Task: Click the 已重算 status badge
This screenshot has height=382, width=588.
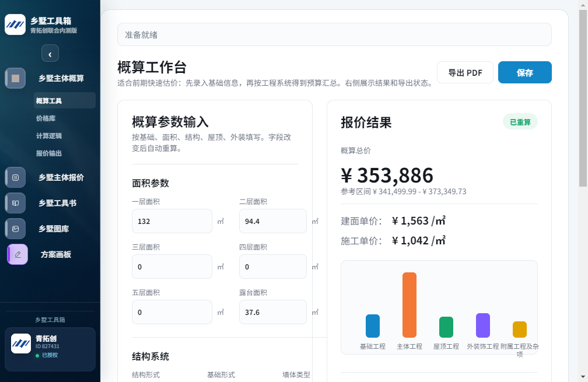Action: coord(520,122)
